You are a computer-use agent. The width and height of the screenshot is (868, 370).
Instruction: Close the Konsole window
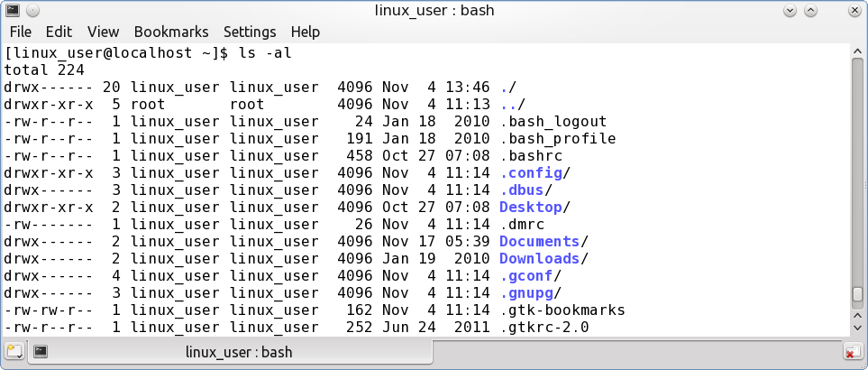(x=854, y=10)
